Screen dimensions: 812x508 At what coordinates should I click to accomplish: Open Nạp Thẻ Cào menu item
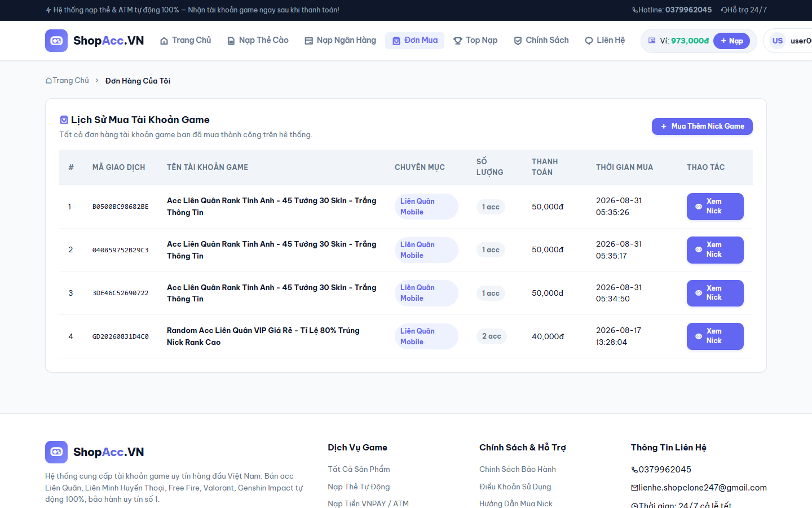[x=258, y=40]
